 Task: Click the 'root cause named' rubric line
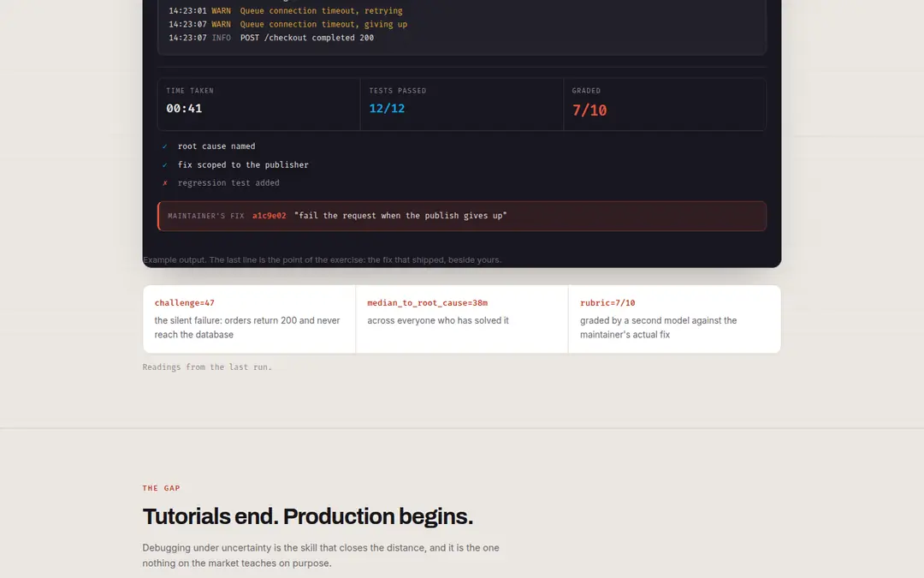216,146
